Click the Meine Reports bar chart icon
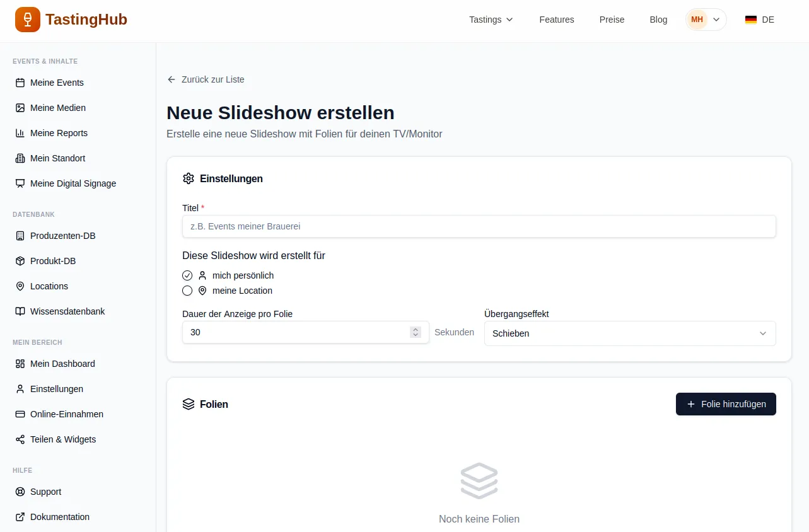This screenshot has height=532, width=809. click(20, 133)
